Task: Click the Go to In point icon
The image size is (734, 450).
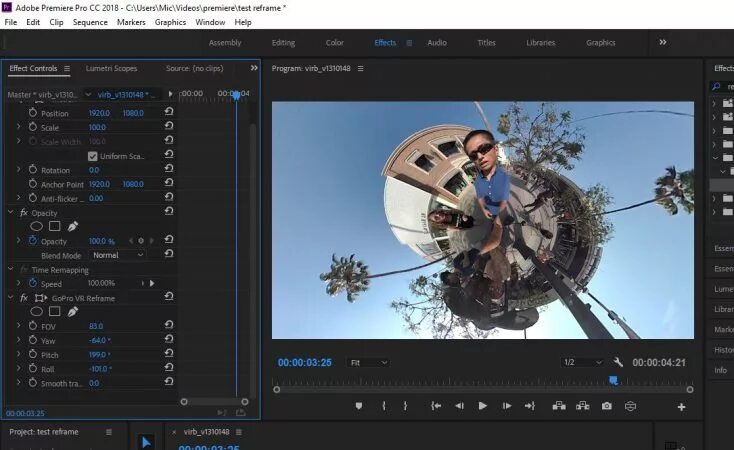Action: coord(435,406)
